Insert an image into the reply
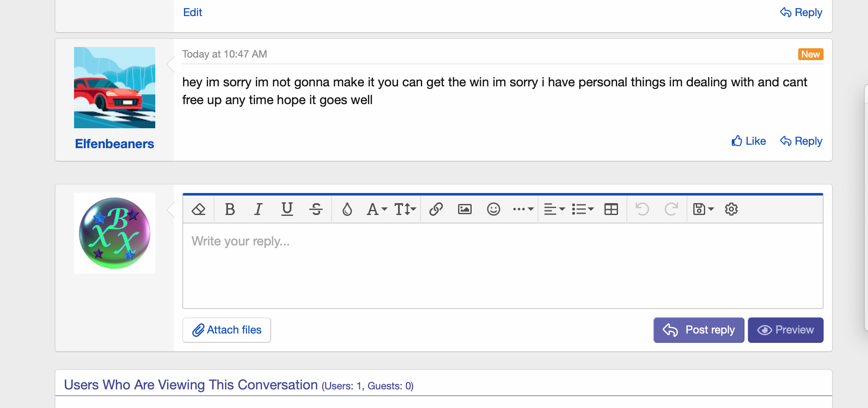Image resolution: width=868 pixels, height=408 pixels. [464, 209]
